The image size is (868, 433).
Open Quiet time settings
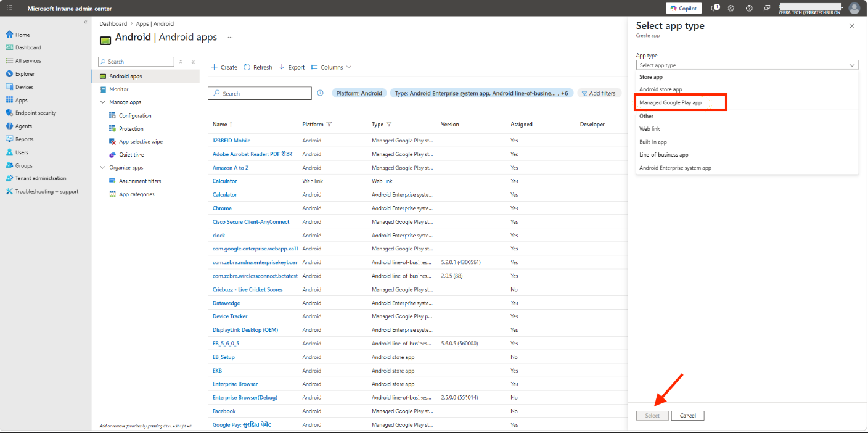tap(131, 155)
